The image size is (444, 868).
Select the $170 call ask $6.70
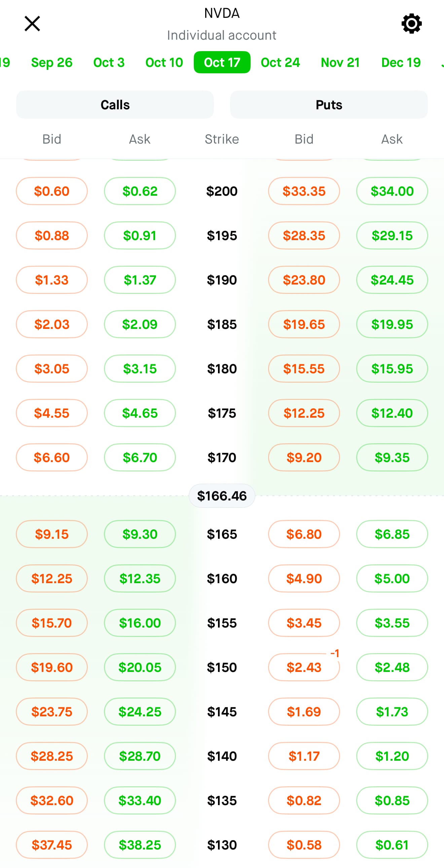[140, 457]
